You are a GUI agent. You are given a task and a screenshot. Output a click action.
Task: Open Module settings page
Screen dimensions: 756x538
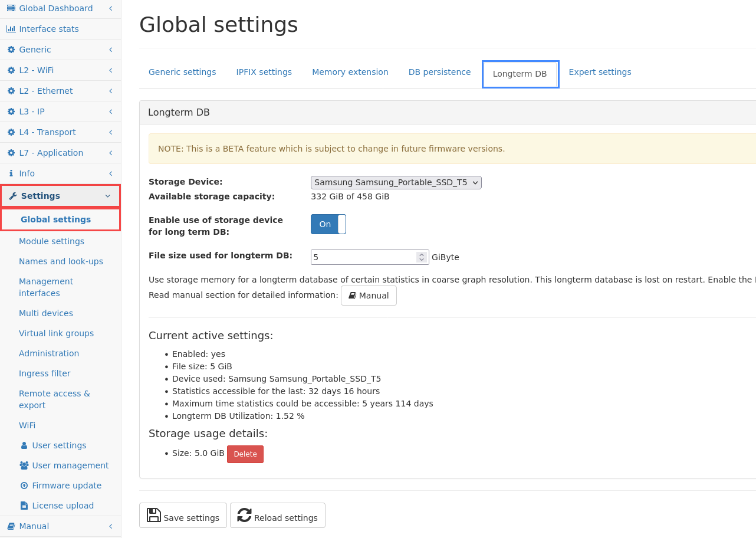pos(51,241)
